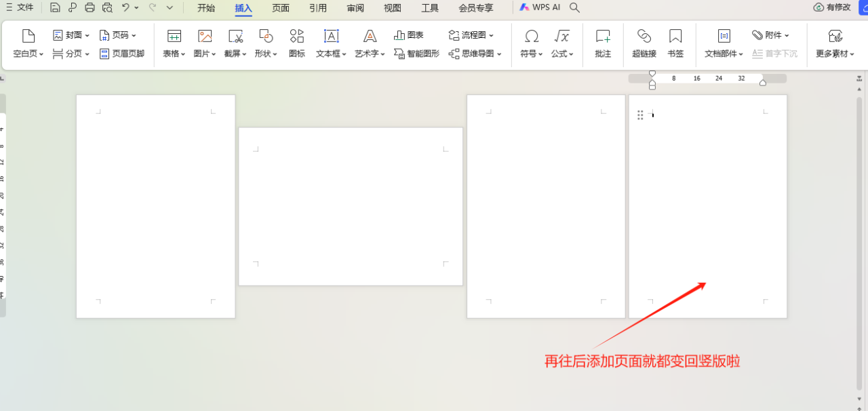The height and width of the screenshot is (411, 868).
Task: Click the 图标 icon library button
Action: (296, 43)
